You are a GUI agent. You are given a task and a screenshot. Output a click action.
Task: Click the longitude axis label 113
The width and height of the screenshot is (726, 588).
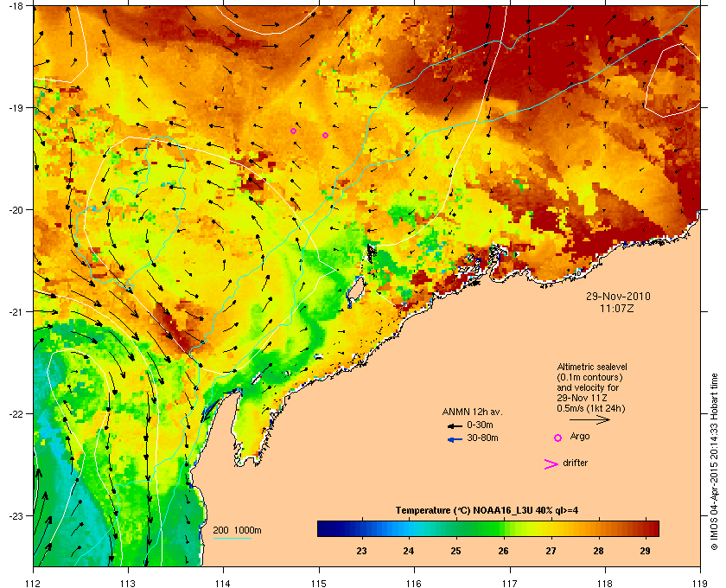click(128, 583)
